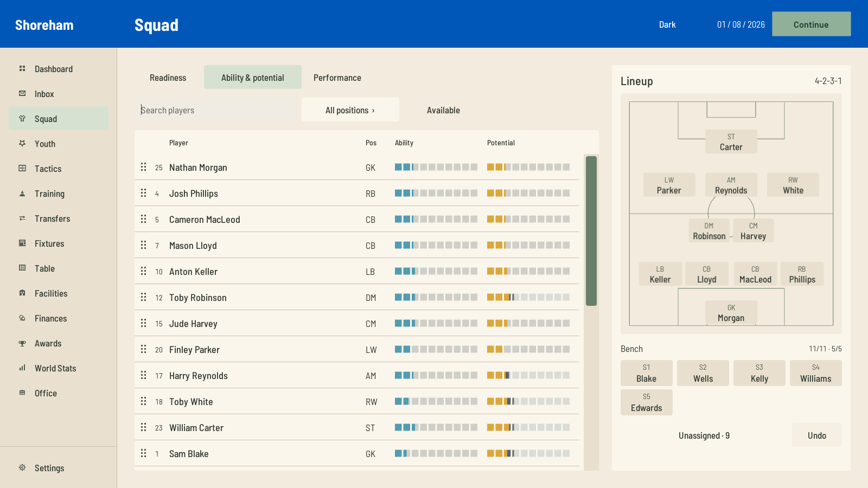Click Toby Robinson's potential rating bar
This screenshot has height=488, width=868.
[x=528, y=297]
